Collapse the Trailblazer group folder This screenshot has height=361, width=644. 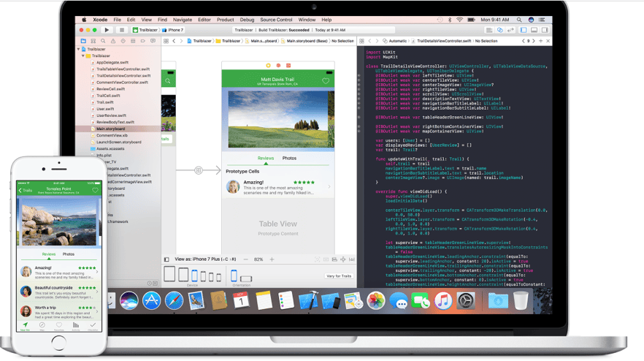click(83, 56)
